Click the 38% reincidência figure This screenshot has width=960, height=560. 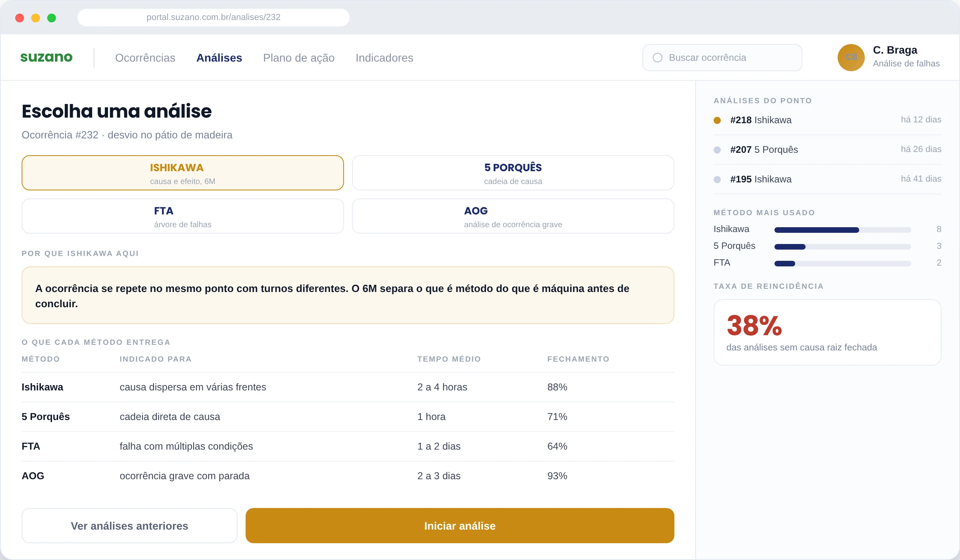coord(754,325)
